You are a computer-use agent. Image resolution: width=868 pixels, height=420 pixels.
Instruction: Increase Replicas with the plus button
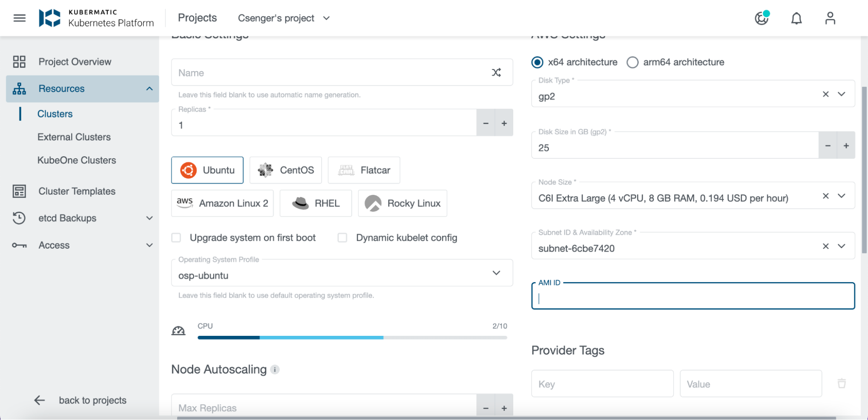504,123
